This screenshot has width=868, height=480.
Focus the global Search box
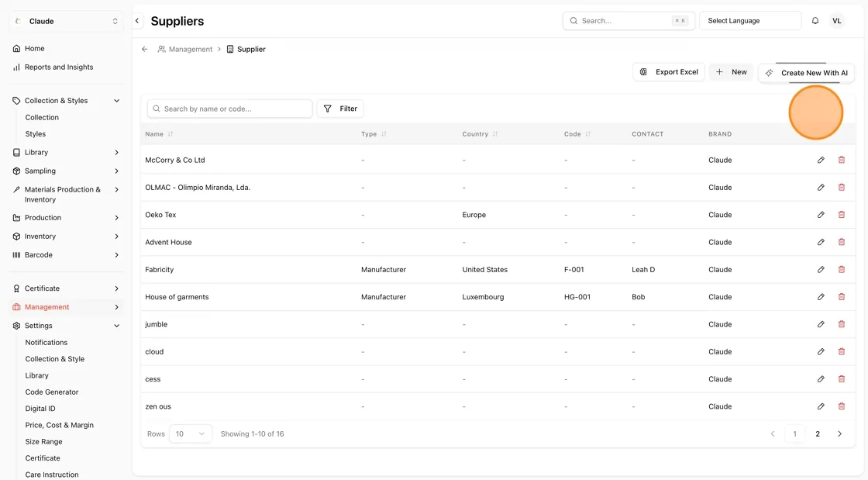629,21
